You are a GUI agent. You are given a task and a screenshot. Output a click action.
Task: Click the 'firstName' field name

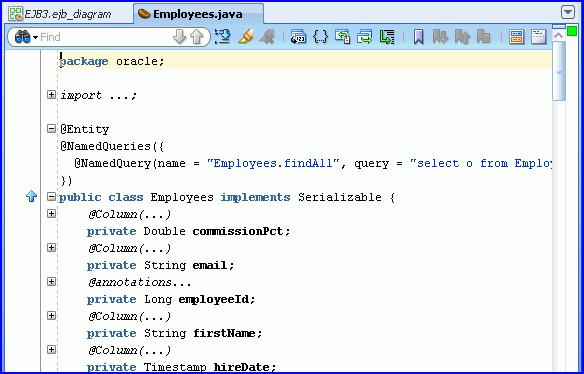(224, 333)
